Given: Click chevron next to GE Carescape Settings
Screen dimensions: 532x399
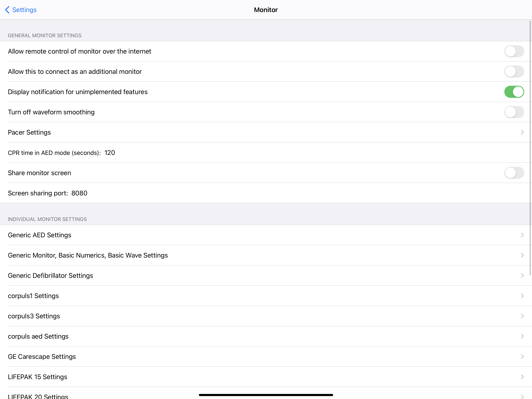Looking at the screenshot, I should [x=522, y=357].
